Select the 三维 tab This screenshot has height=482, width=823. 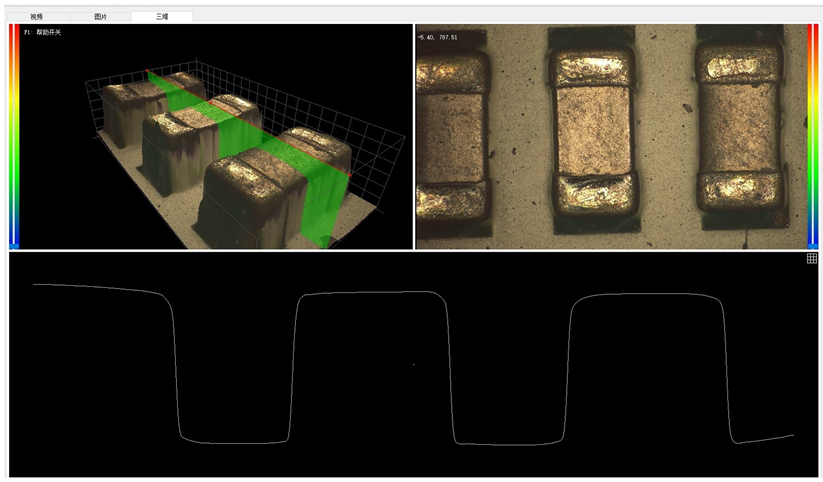pos(161,17)
